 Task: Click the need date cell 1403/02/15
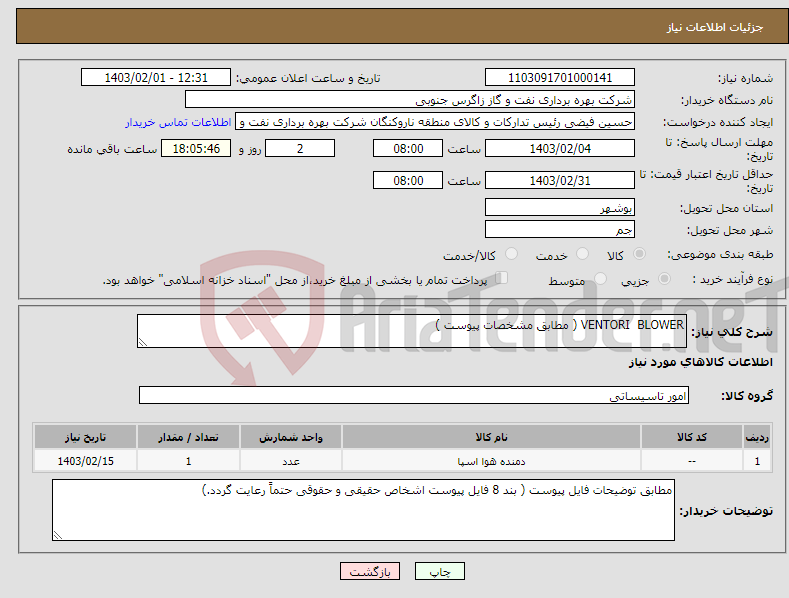[x=85, y=461]
